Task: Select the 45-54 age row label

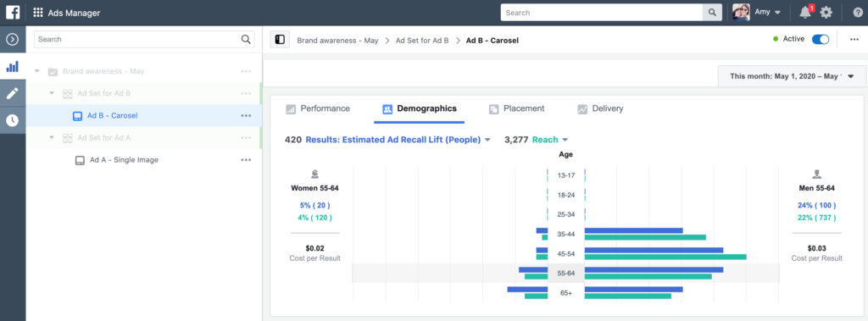Action: (x=566, y=254)
